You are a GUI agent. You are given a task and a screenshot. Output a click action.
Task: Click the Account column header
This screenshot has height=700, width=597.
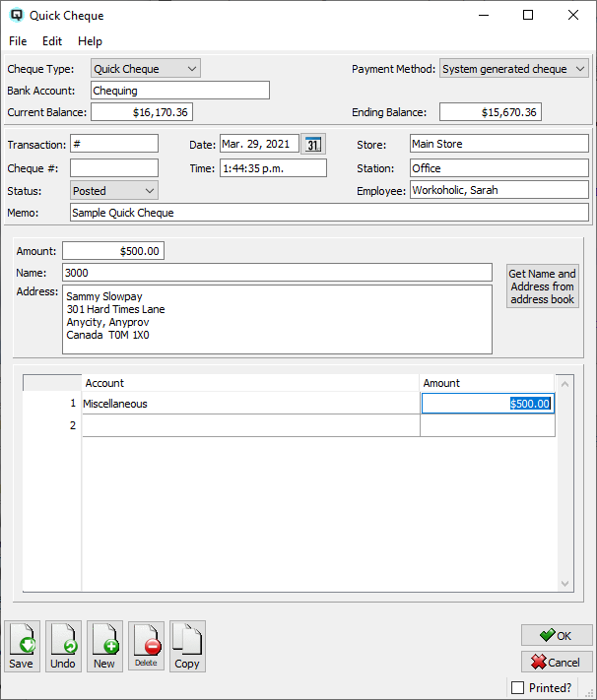click(250, 383)
